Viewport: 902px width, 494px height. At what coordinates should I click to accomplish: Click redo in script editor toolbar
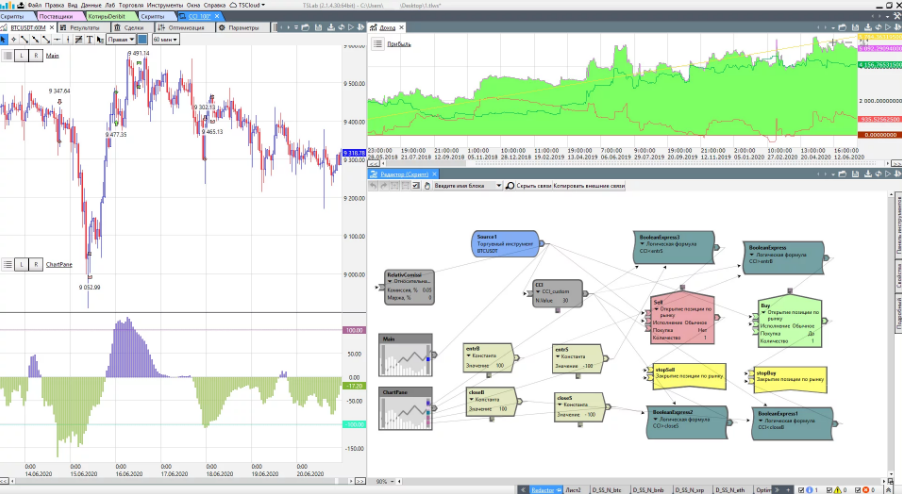[x=384, y=186]
